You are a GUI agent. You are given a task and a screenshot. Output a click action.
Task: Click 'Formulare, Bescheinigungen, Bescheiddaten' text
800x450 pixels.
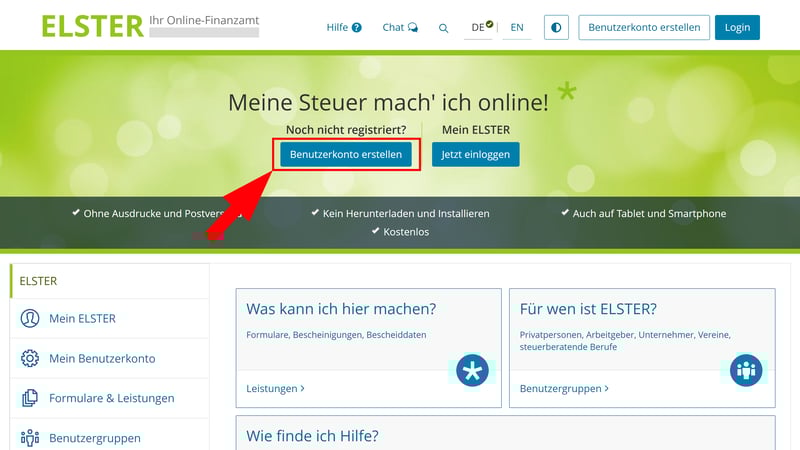[336, 335]
